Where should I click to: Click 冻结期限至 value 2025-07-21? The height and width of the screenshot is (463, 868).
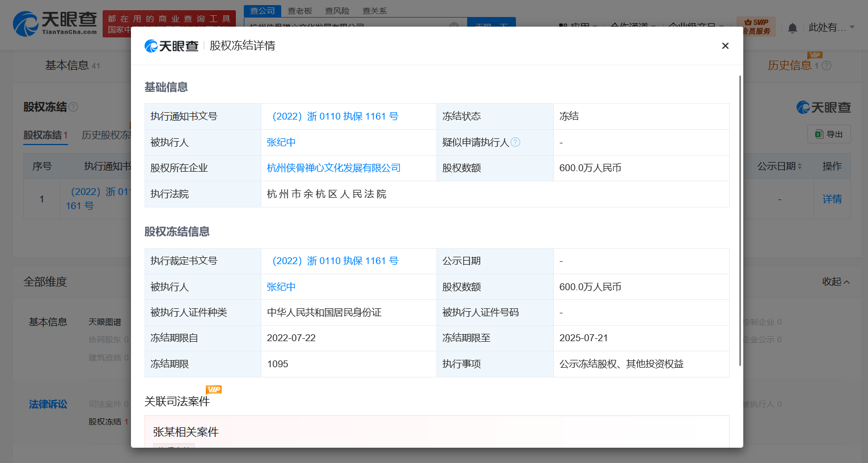pyautogui.click(x=583, y=338)
